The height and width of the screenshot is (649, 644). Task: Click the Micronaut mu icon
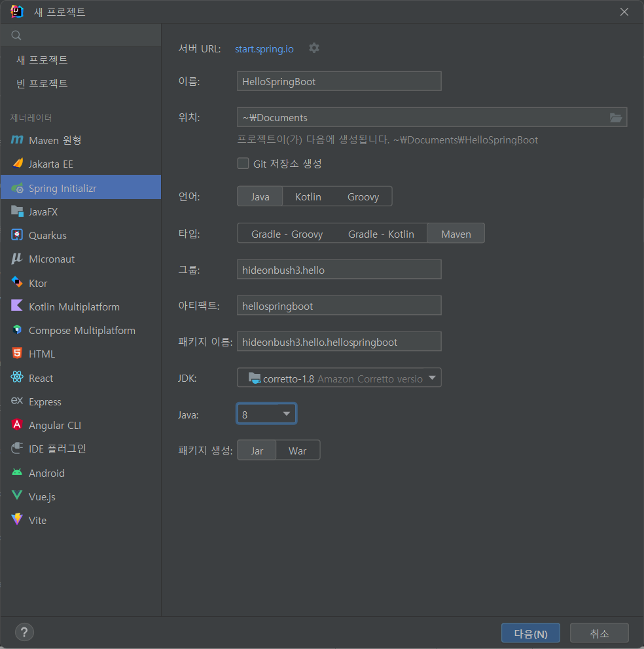tap(17, 259)
